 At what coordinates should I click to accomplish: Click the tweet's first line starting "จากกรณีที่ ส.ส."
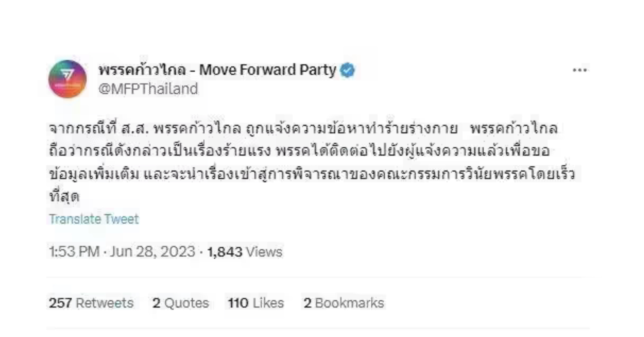pyautogui.click(x=252, y=128)
